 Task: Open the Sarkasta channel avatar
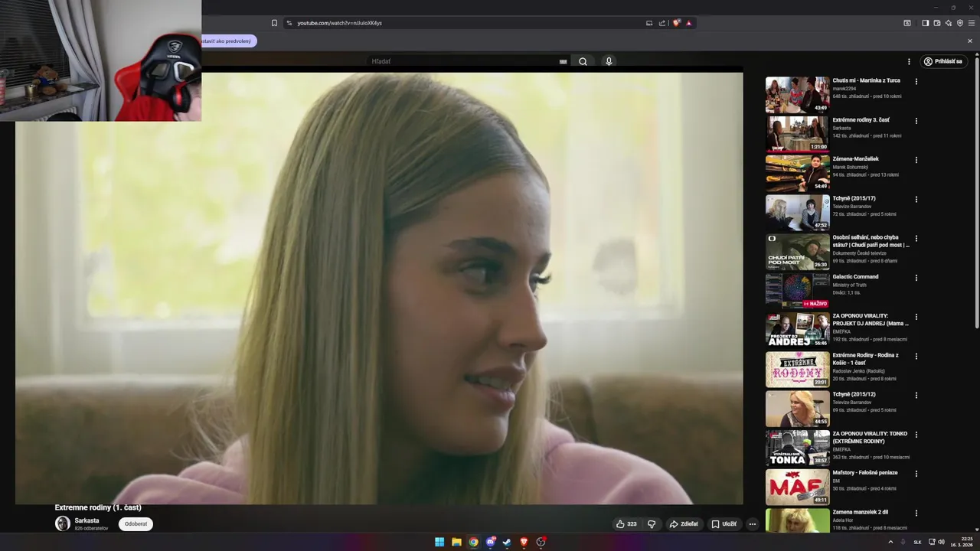[63, 523]
